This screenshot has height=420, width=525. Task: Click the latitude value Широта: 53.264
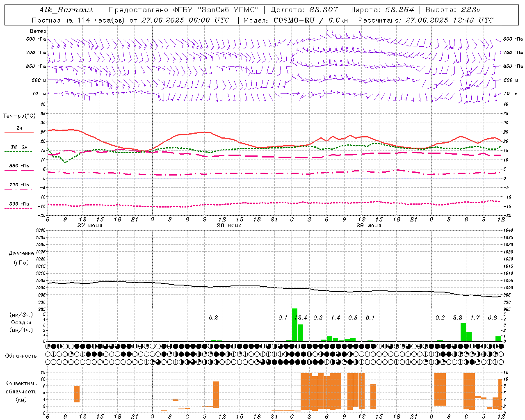tap(381, 10)
